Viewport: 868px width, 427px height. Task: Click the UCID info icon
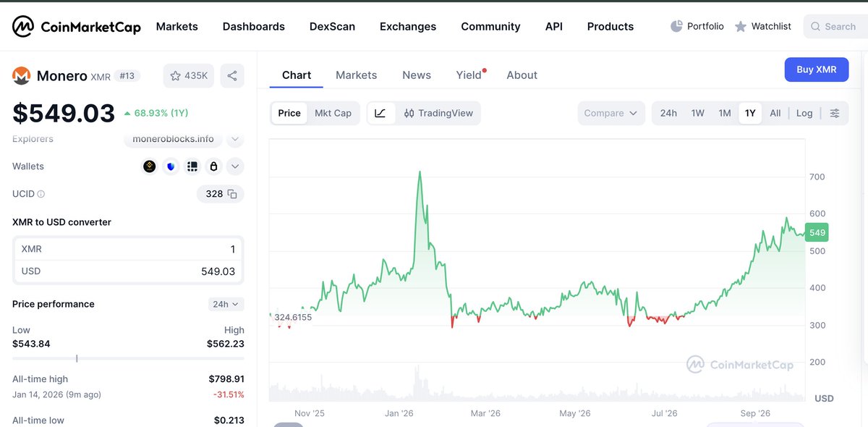(41, 194)
